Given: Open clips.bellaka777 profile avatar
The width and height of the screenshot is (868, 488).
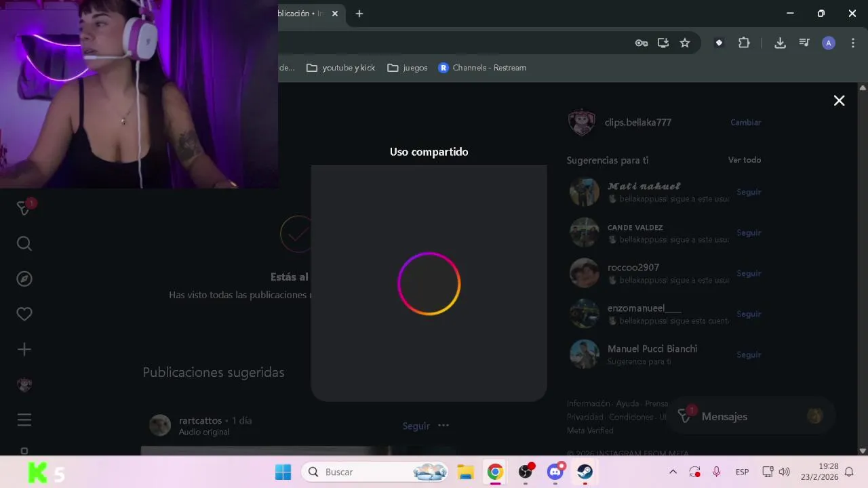Looking at the screenshot, I should [x=581, y=123].
